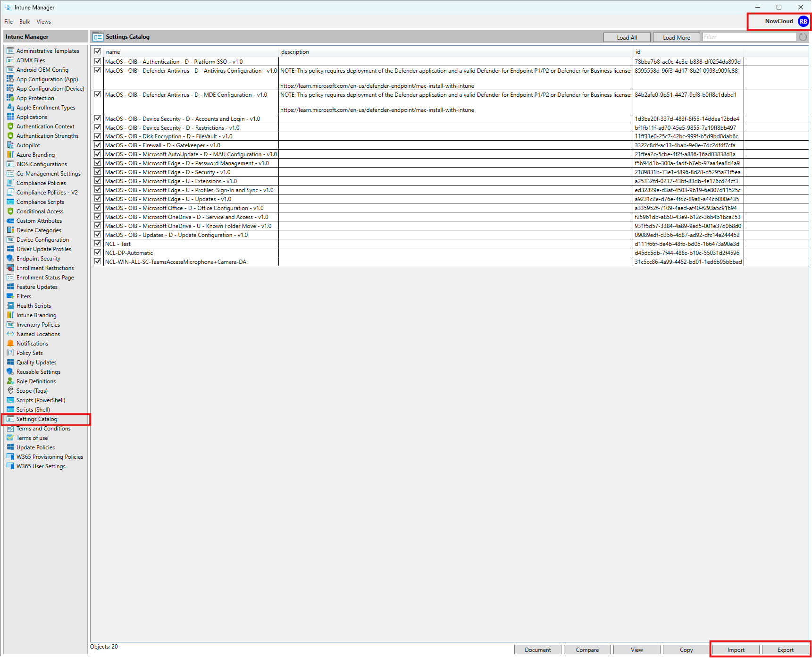812x658 pixels.
Task: Open the Views menu
Action: click(43, 22)
